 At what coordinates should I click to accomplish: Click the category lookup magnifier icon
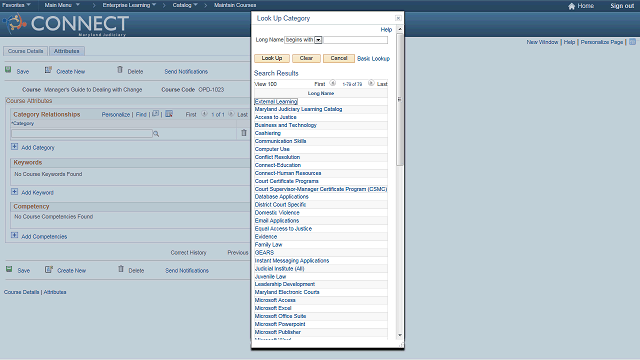tap(156, 133)
